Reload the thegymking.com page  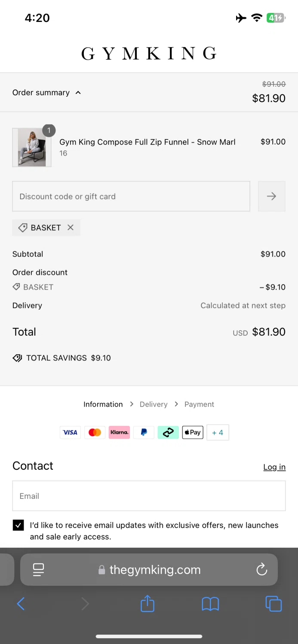point(261,570)
